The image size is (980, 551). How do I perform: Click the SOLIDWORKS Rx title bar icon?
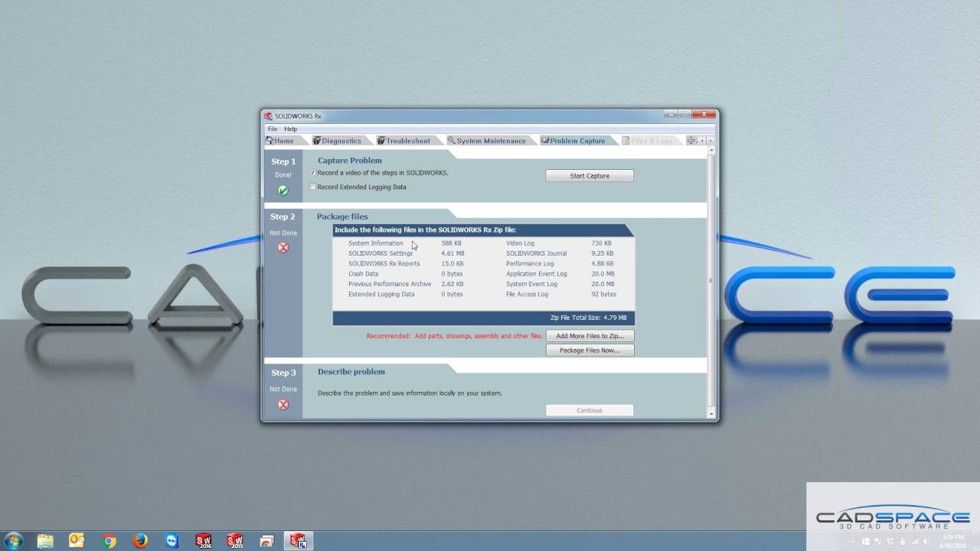(x=269, y=116)
